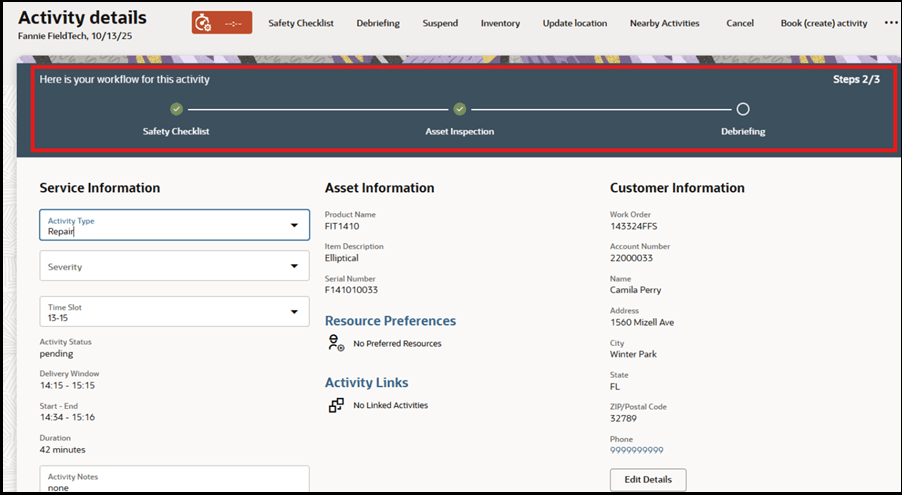Screen dimensions: 902x495
Task: Click the ZIP code 32789
Action: pos(623,418)
